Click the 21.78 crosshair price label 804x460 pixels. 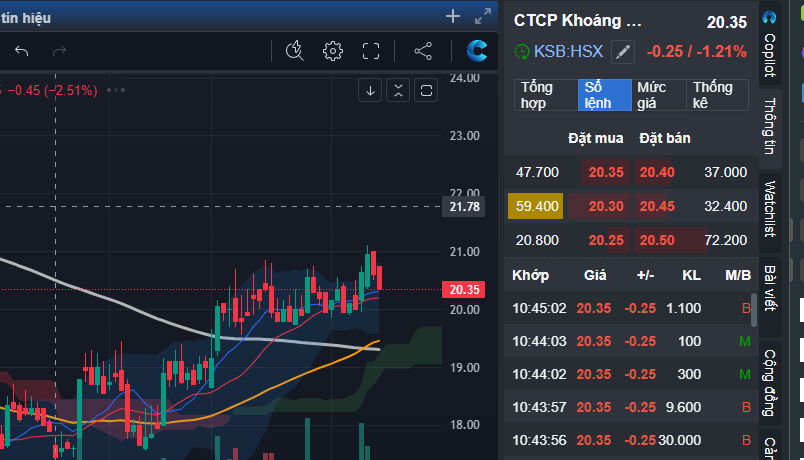click(x=464, y=207)
